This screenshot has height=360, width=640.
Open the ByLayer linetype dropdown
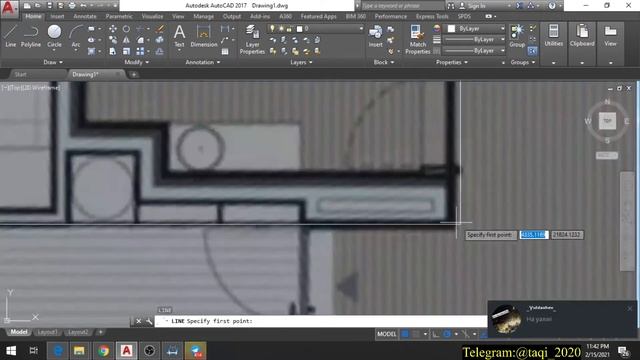pyautogui.click(x=474, y=51)
